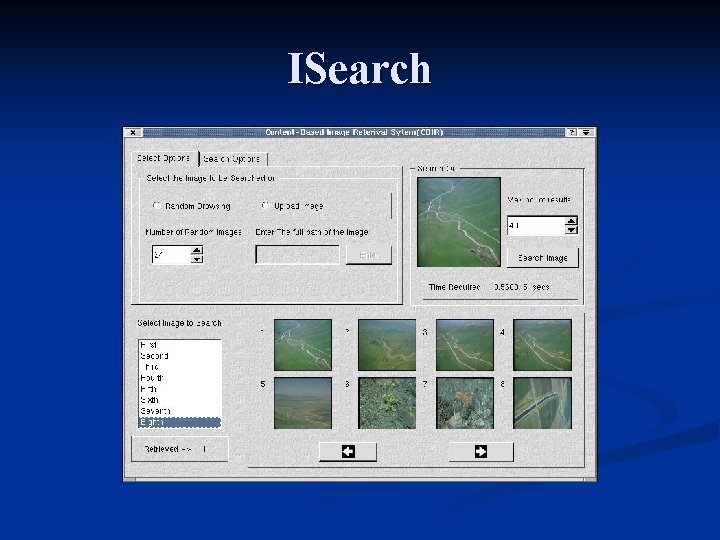The width and height of the screenshot is (720, 540).
Task: Open the Search Options tab
Action: tap(233, 159)
